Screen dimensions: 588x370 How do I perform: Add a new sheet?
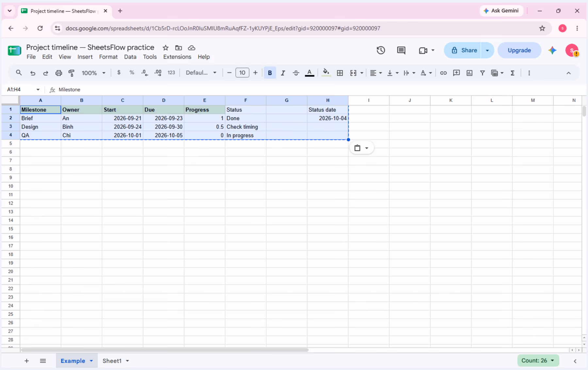pos(26,361)
